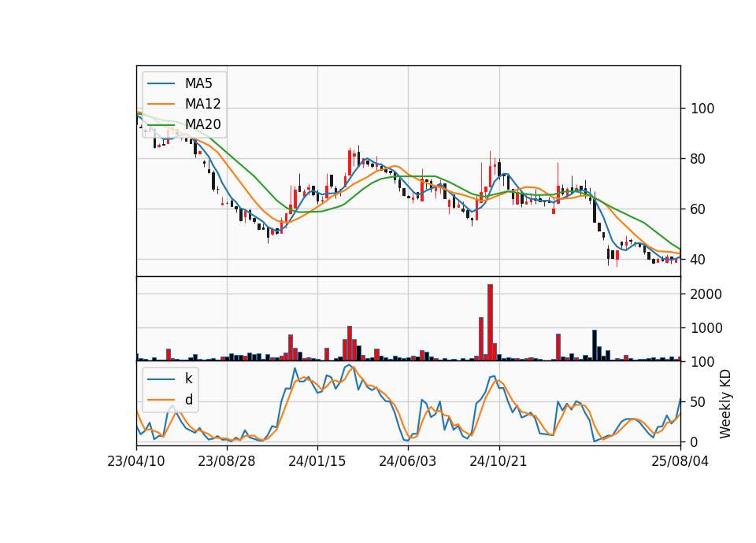The height and width of the screenshot is (543, 756).
Task: Click the k legend label in KD panel
Action: click(x=188, y=379)
